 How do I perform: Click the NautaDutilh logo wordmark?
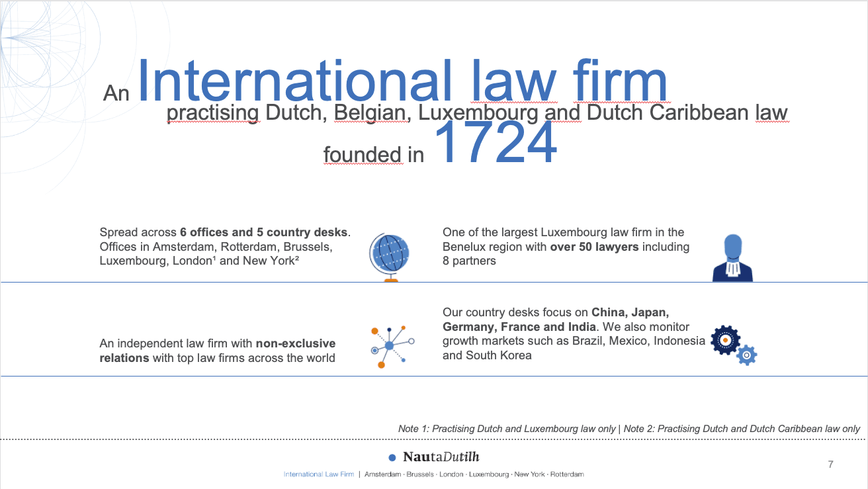tap(441, 457)
